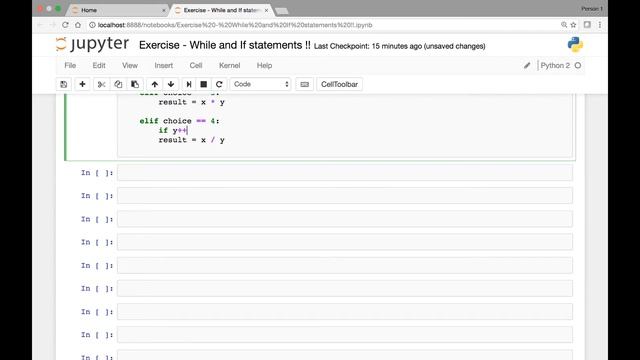Click the Person 1 profile label
Viewport: 640px width, 360px height.
click(592, 9)
